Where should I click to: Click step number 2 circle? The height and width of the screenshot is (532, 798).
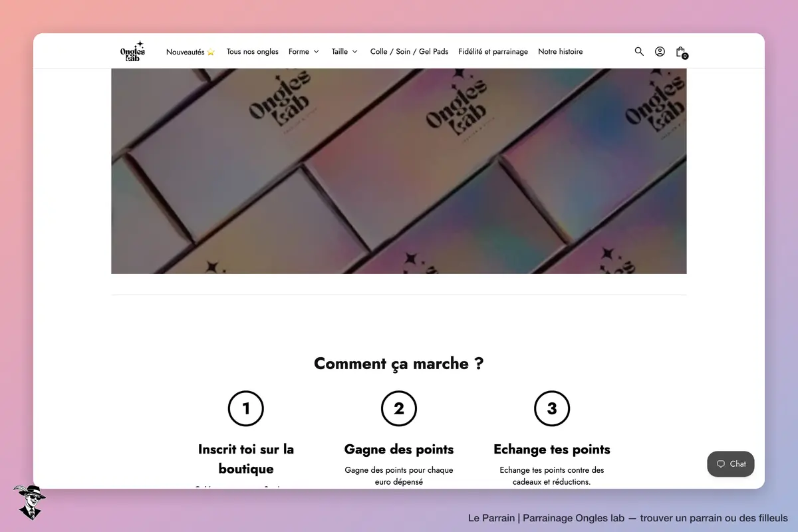[399, 408]
